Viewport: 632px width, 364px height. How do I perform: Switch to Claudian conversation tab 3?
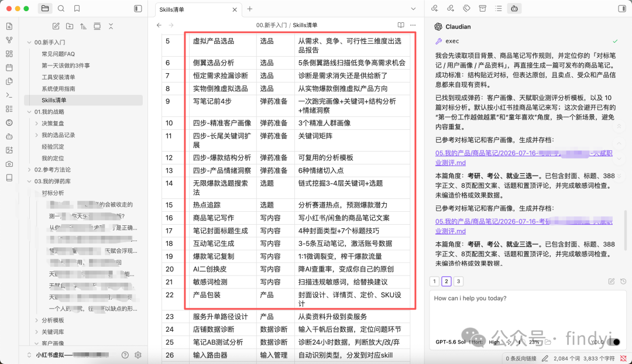point(458,281)
